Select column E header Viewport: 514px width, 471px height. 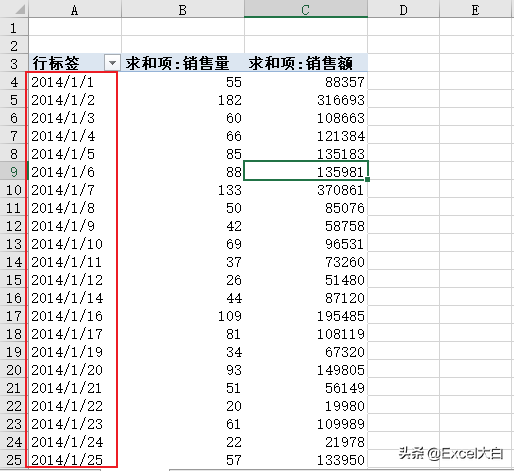(x=475, y=10)
